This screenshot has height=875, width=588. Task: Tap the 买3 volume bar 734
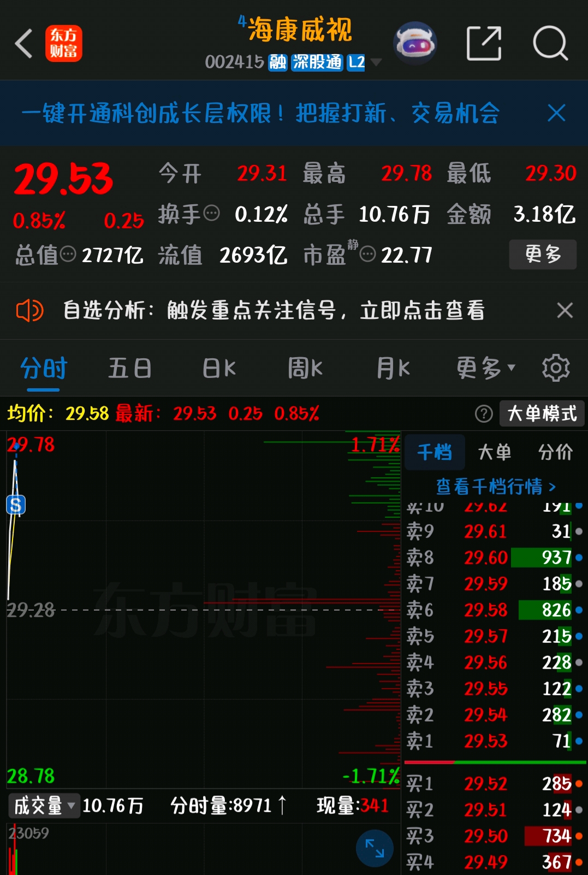coord(548,836)
